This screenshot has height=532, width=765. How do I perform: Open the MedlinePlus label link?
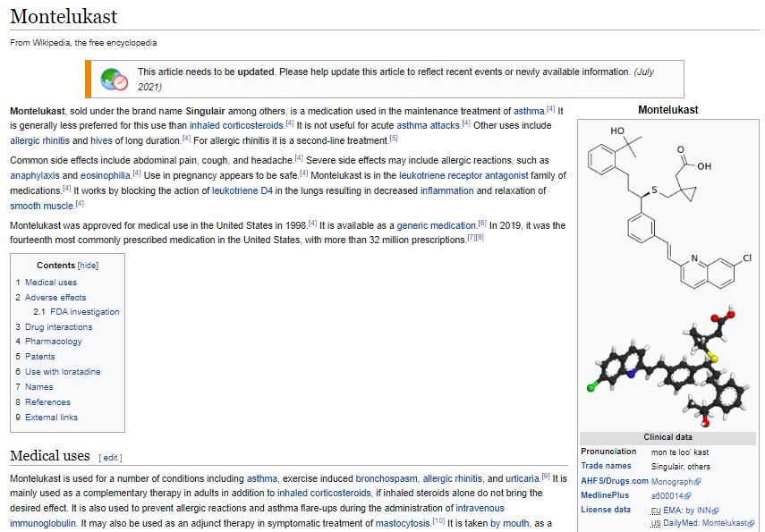pos(605,495)
